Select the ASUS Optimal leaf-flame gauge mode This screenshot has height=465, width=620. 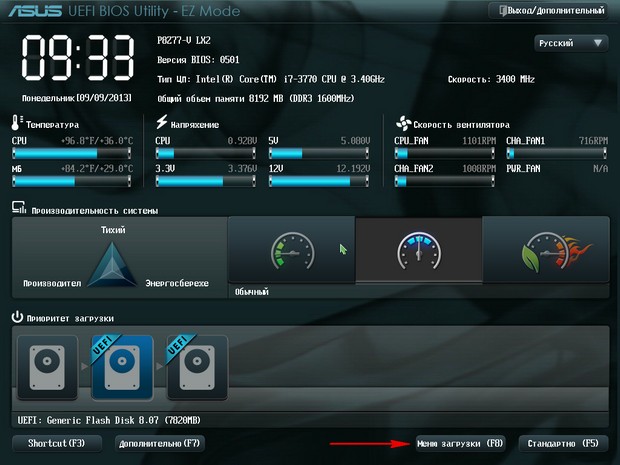point(546,250)
